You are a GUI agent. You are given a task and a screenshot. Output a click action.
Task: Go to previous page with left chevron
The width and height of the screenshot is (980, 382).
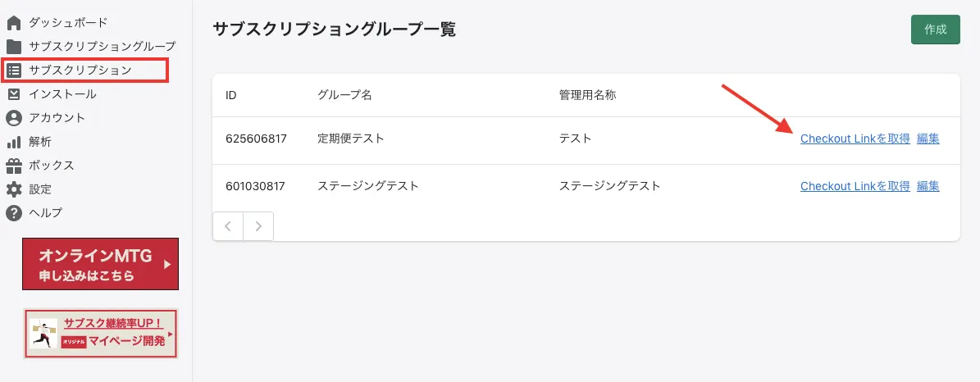[x=228, y=226]
